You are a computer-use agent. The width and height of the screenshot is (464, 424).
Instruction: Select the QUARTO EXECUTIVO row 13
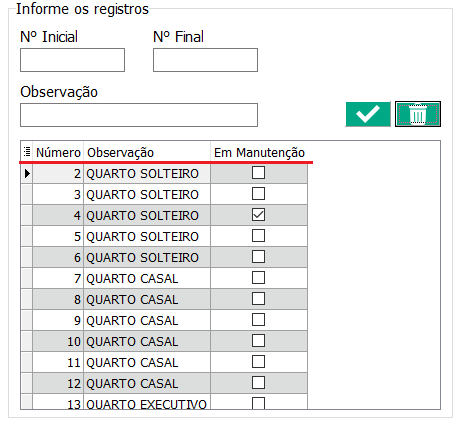pyautogui.click(x=164, y=402)
